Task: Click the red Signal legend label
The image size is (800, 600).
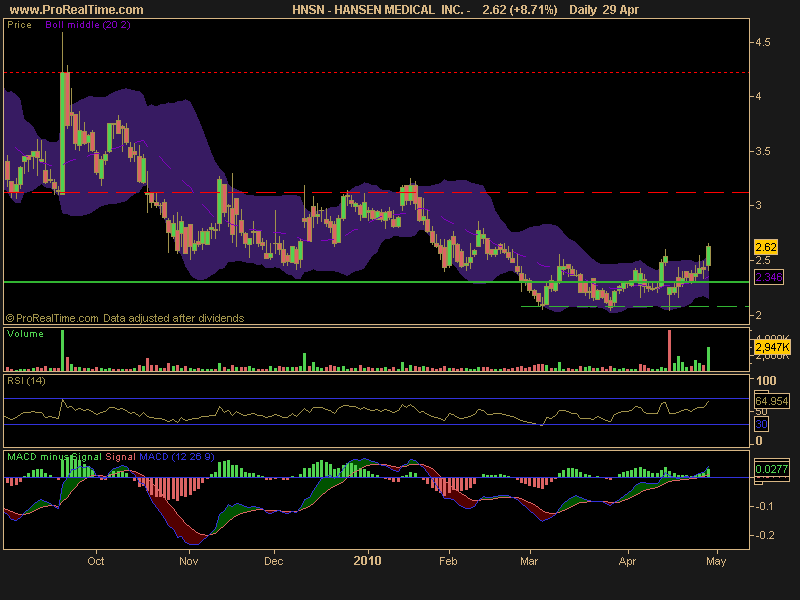Action: (120, 457)
